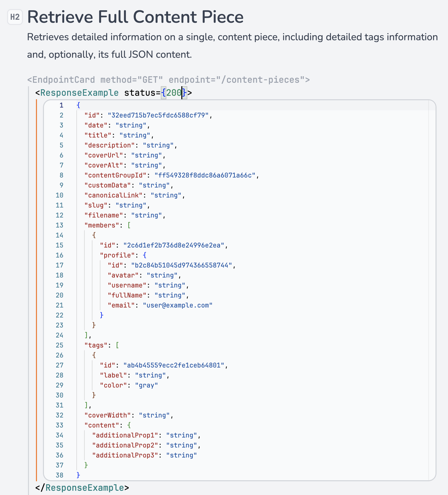This screenshot has width=448, height=495.
Task: Click the EndpointCard opening tag line
Action: coord(168,80)
